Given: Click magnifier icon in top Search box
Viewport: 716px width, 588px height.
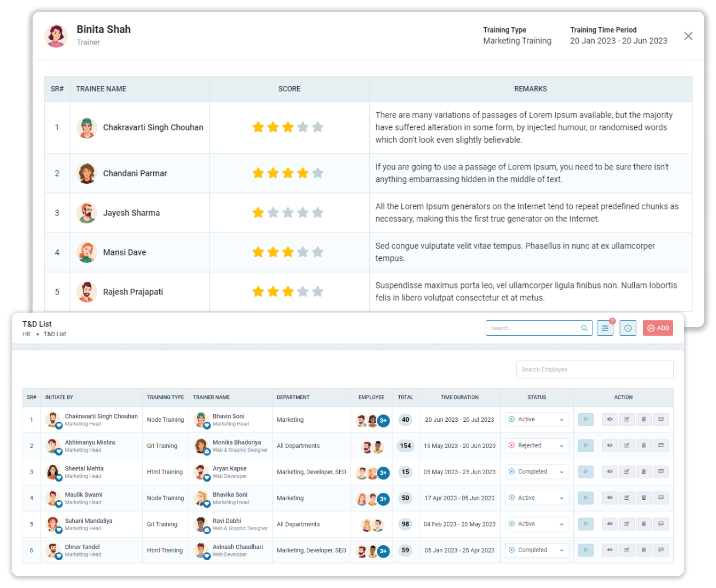Looking at the screenshot, I should coord(585,328).
